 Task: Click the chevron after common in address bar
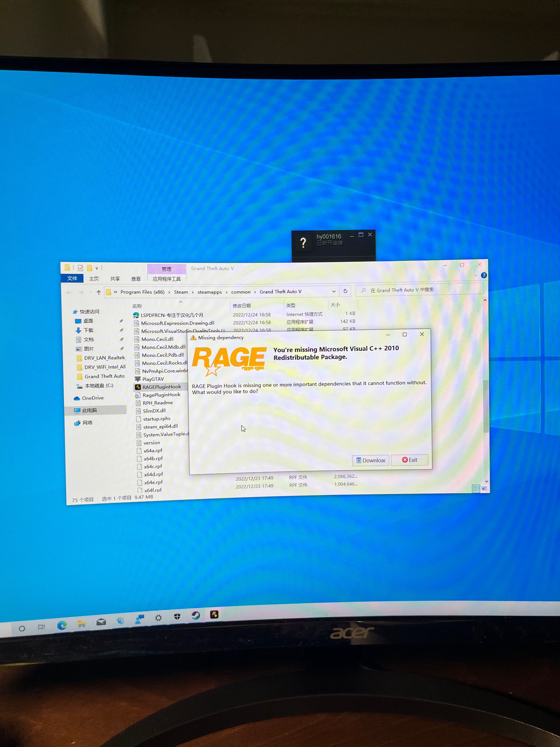click(x=255, y=292)
